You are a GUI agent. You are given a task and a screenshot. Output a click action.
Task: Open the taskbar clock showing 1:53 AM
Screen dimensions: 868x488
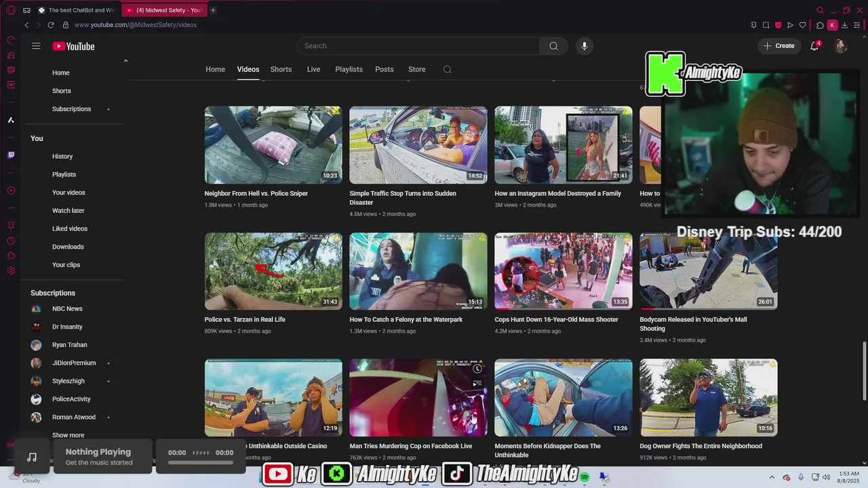pyautogui.click(x=849, y=477)
